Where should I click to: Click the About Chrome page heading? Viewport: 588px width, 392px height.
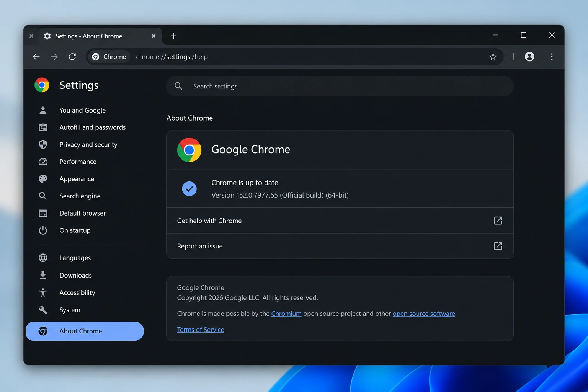[189, 118]
